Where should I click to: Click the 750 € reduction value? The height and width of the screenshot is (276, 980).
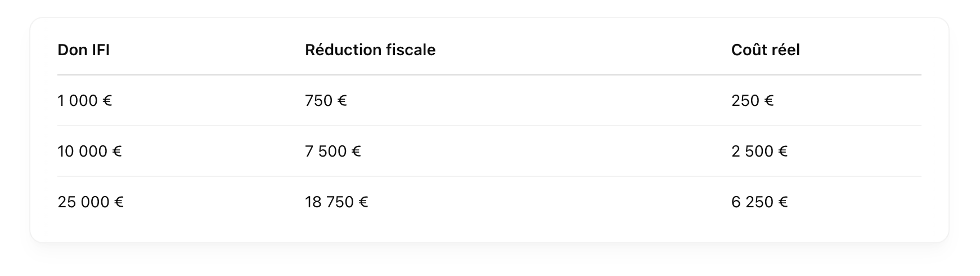[x=326, y=101]
